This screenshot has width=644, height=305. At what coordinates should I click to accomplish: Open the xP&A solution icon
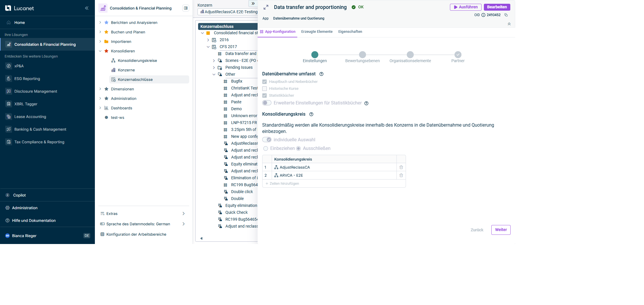pyautogui.click(x=9, y=66)
